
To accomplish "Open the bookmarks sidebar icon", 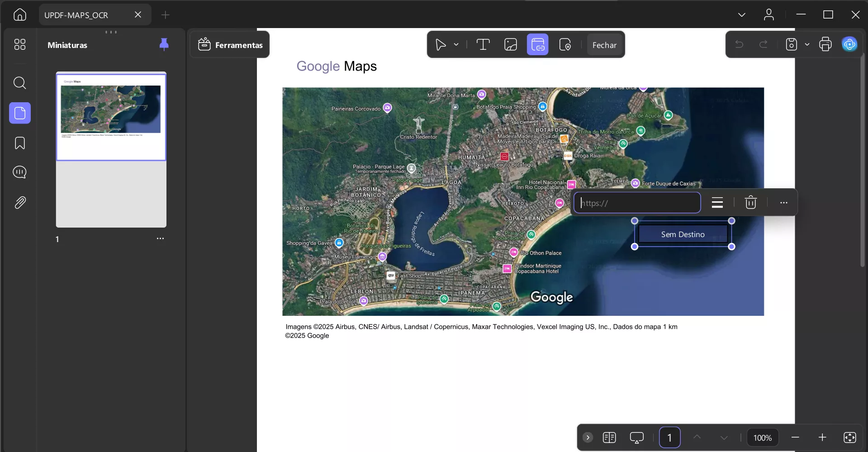I will [x=20, y=143].
